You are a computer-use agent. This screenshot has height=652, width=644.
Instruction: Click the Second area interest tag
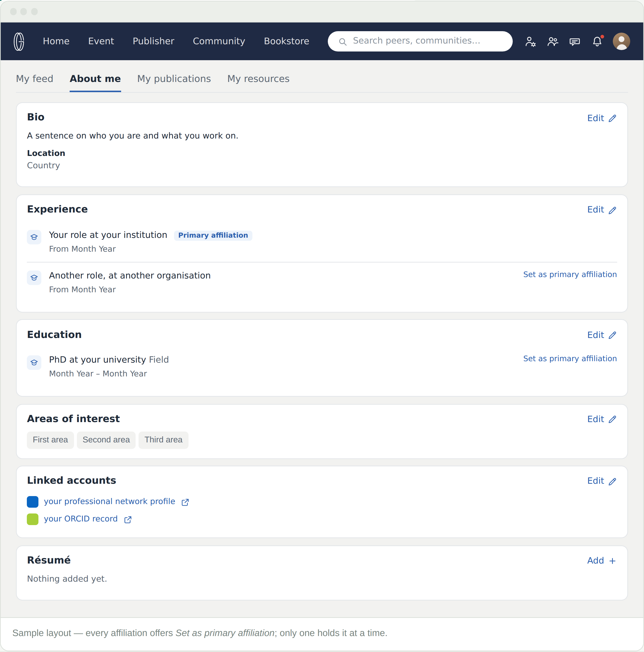[106, 440]
